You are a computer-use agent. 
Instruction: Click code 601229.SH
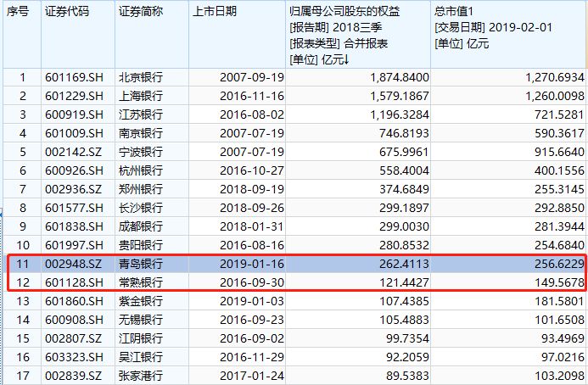[74, 96]
